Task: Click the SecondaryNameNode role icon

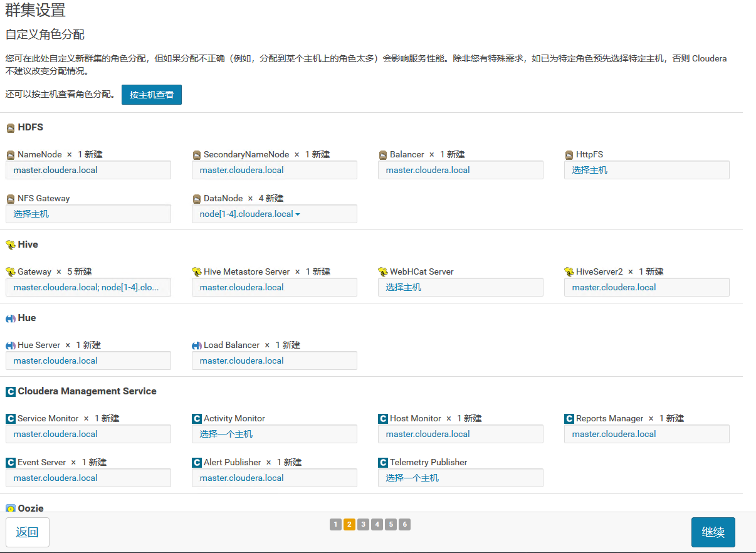Action: click(x=197, y=155)
